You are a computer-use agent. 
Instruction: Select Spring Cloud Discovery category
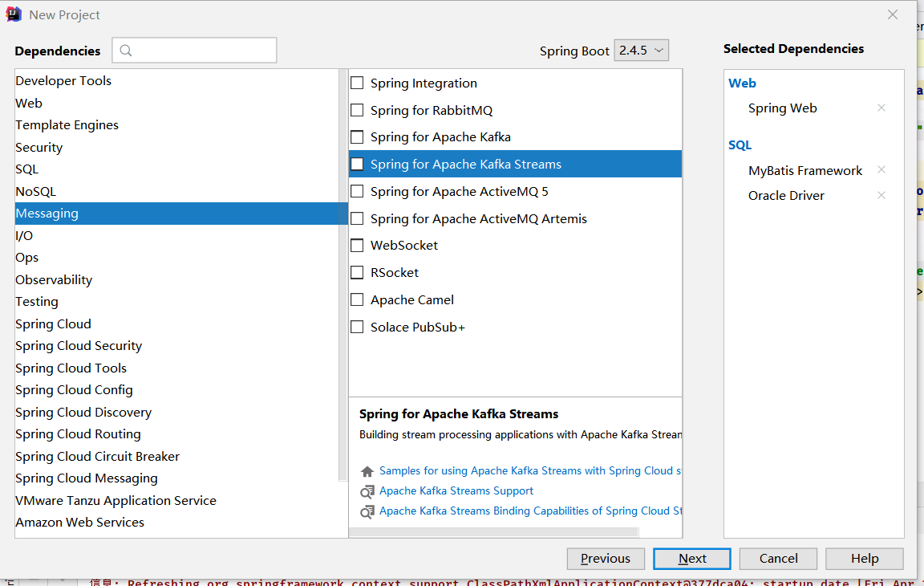(x=176, y=413)
